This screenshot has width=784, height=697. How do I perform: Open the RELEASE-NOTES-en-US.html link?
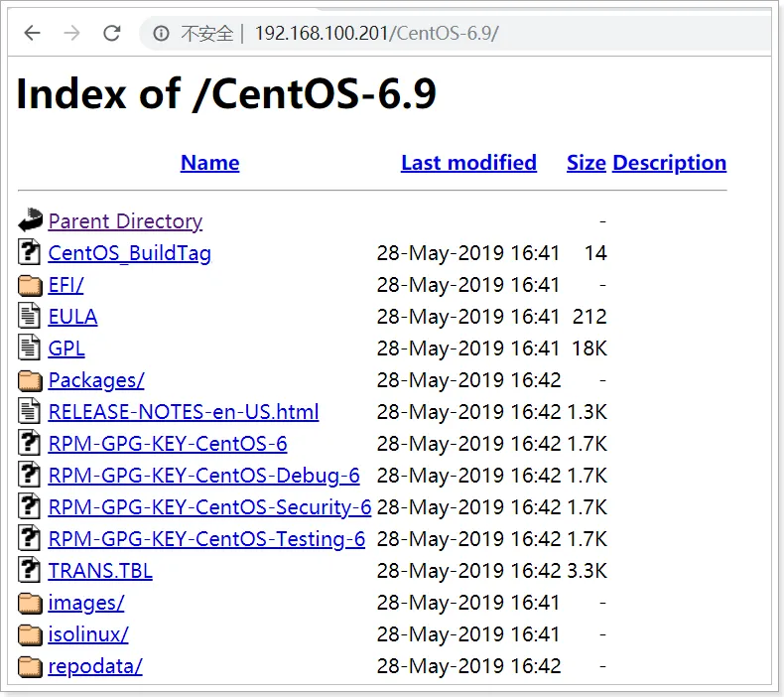tap(184, 412)
